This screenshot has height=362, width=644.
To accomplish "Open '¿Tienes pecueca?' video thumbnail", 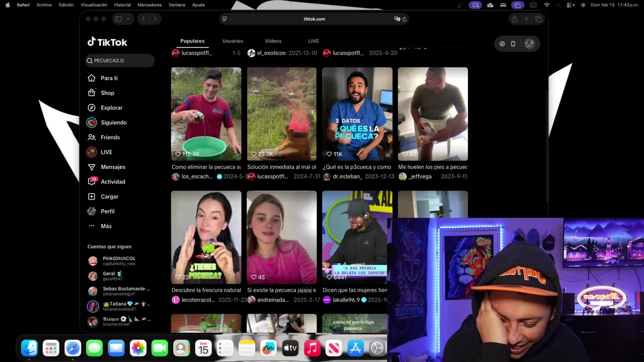I will click(206, 237).
